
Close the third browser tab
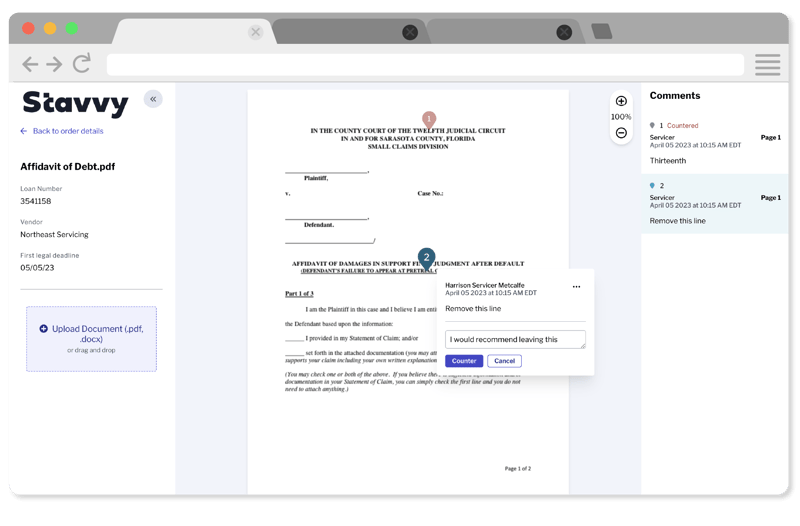[564, 33]
